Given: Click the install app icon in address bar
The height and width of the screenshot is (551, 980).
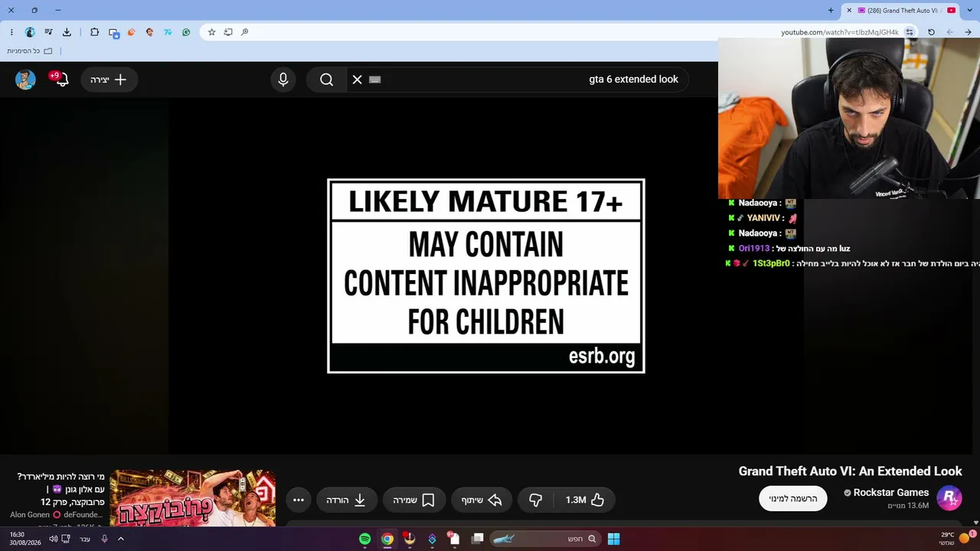Looking at the screenshot, I should coord(228,32).
